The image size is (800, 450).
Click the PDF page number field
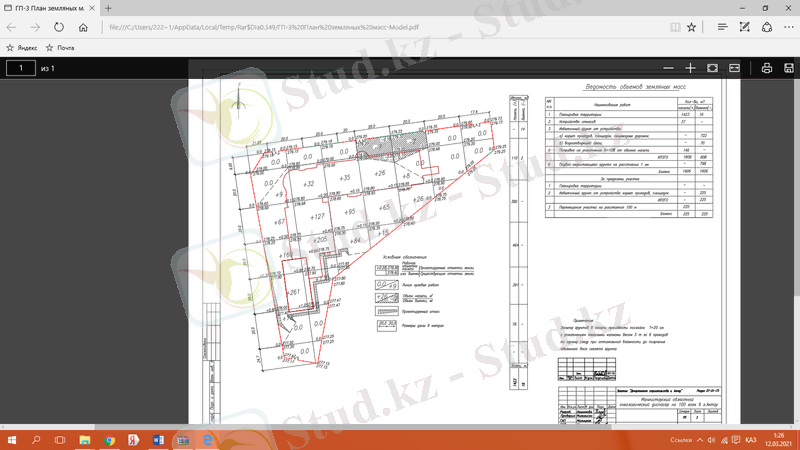pos(21,68)
